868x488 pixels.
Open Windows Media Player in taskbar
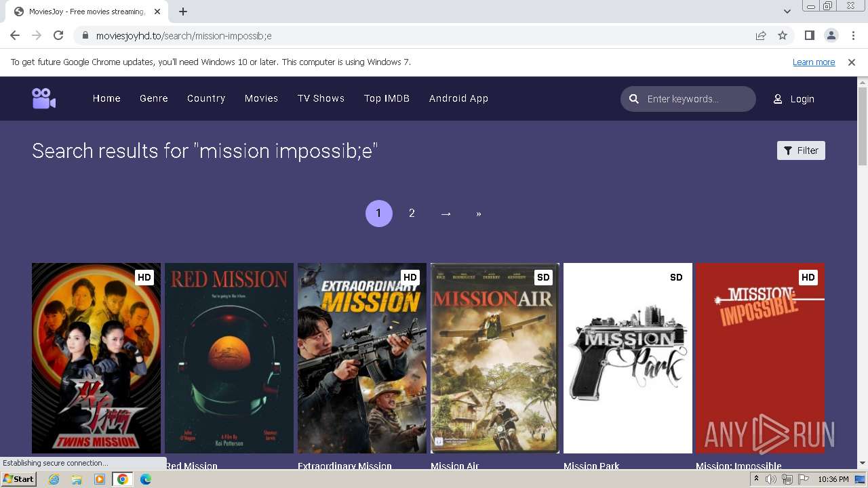(100, 479)
